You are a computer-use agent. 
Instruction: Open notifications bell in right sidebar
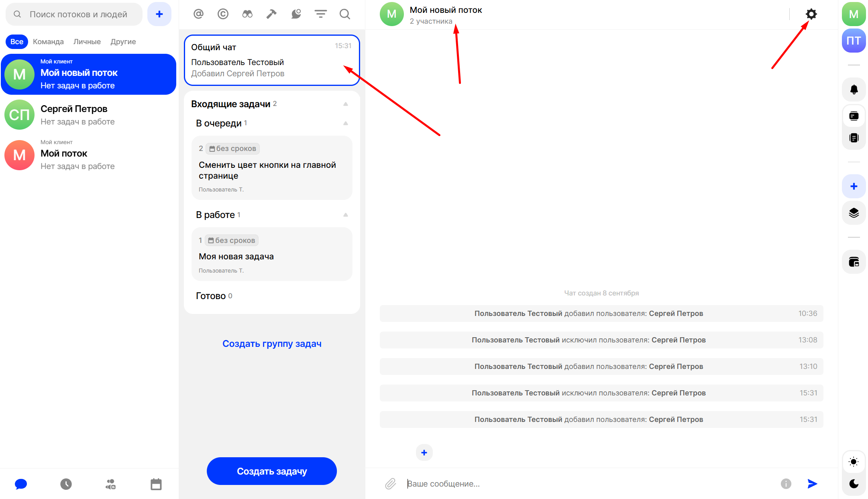point(854,89)
